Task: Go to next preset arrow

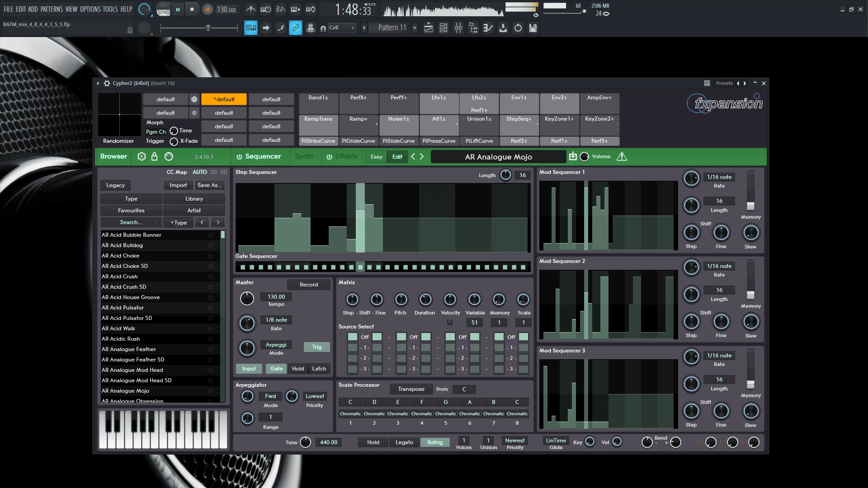Action: [422, 156]
